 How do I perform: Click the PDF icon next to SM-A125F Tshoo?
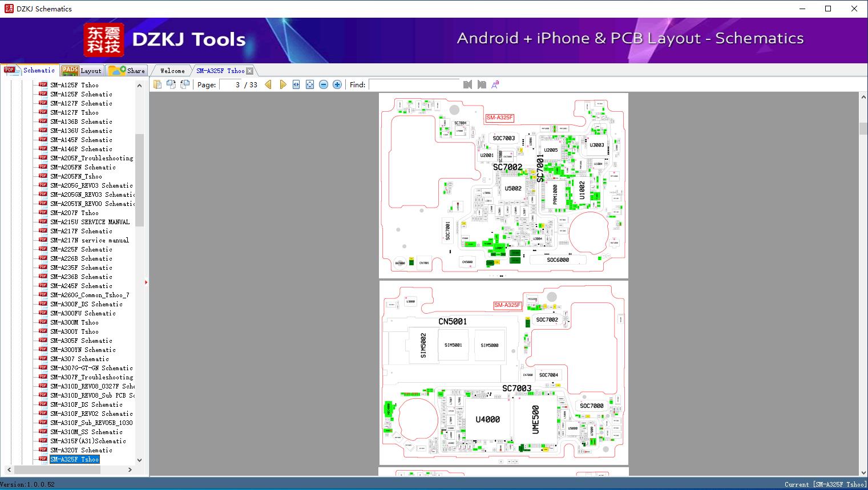pos(43,85)
